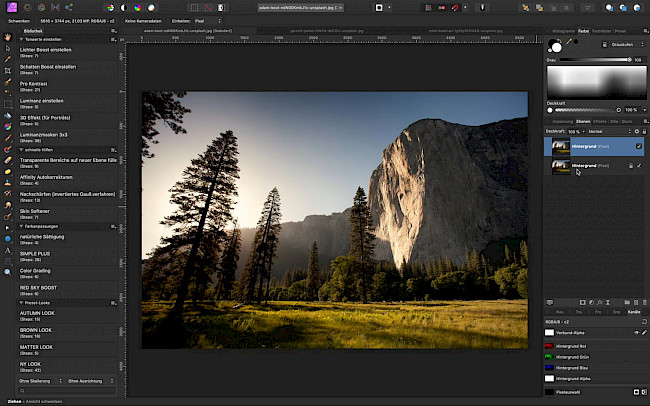
Task: Toggle eye icon for Verbund-Alpha channel
Action: point(636,331)
